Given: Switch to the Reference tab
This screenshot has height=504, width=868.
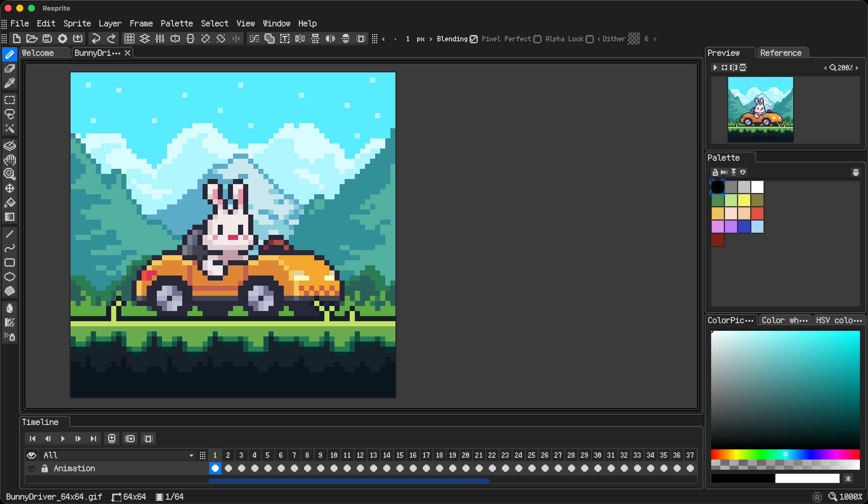Looking at the screenshot, I should point(780,53).
